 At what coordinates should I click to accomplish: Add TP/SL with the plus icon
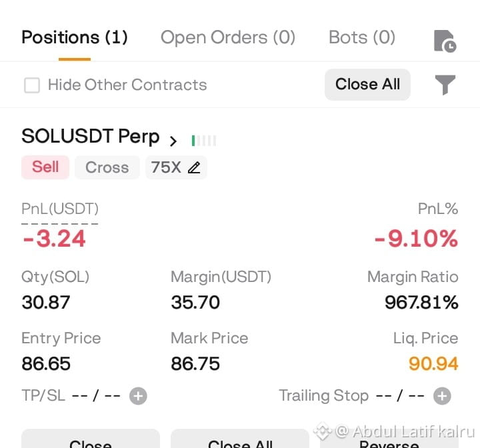click(x=138, y=396)
